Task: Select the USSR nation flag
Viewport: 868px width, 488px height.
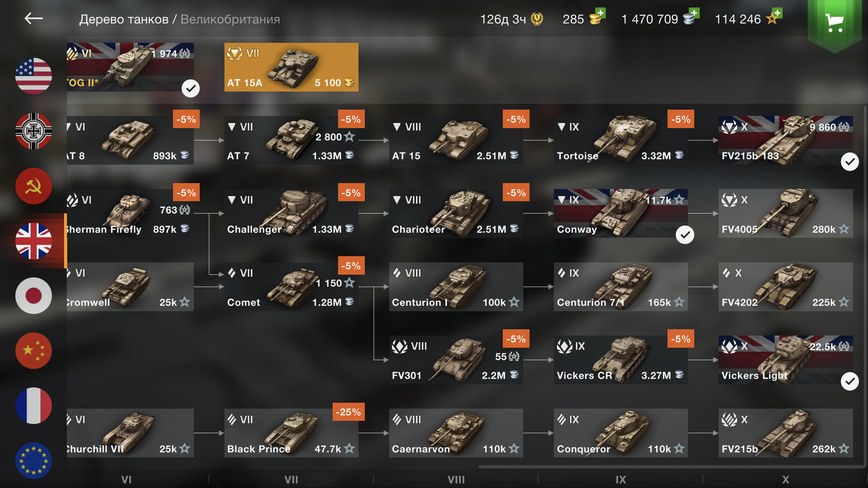Action: coord(33,186)
